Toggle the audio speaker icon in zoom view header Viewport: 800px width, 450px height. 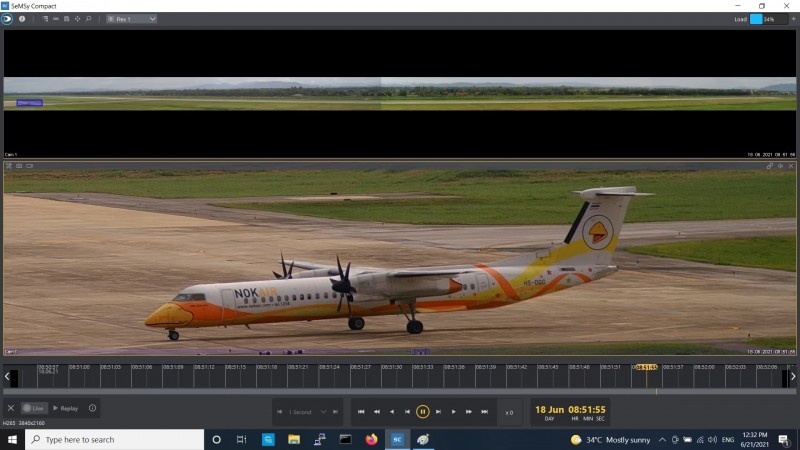(x=780, y=166)
